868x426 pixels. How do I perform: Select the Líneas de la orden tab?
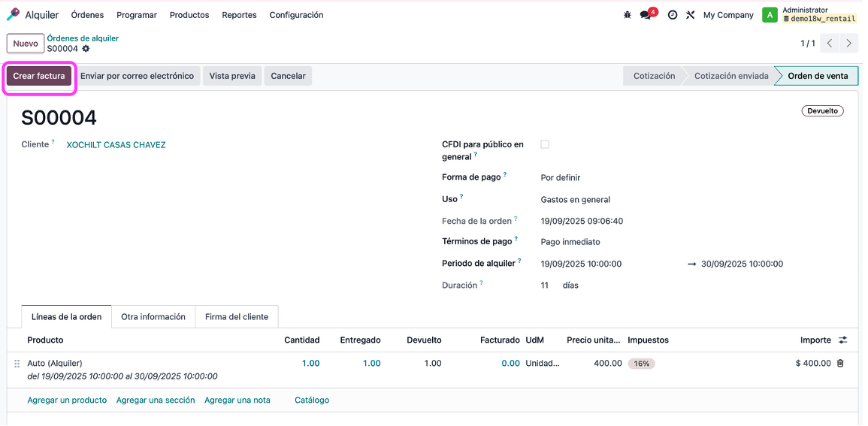(66, 317)
